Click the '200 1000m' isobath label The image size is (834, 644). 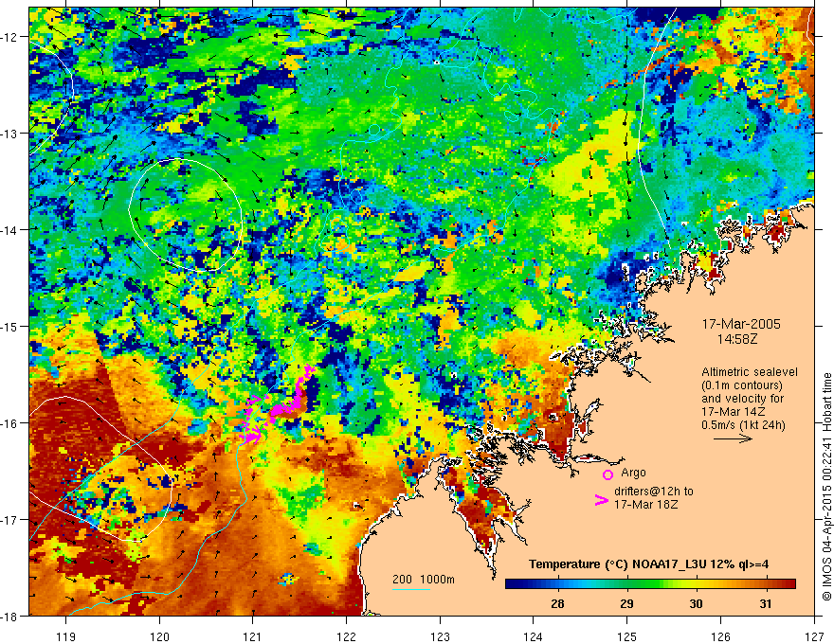(424, 580)
